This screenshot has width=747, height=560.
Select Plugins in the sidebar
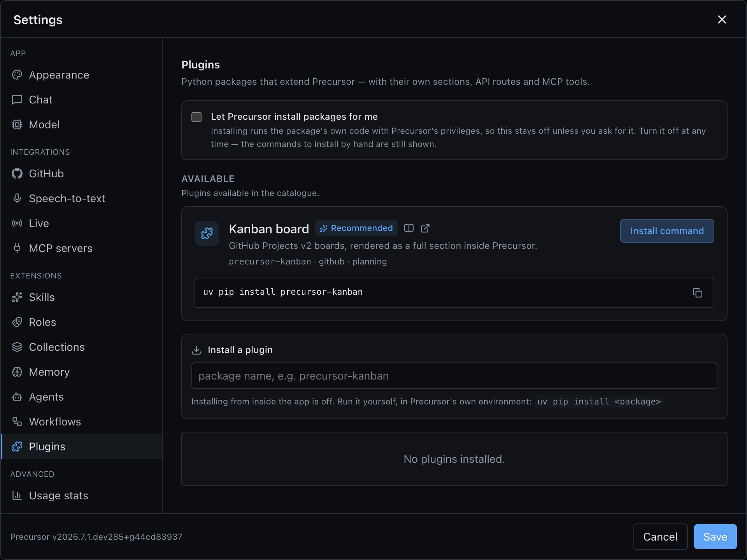(81, 446)
